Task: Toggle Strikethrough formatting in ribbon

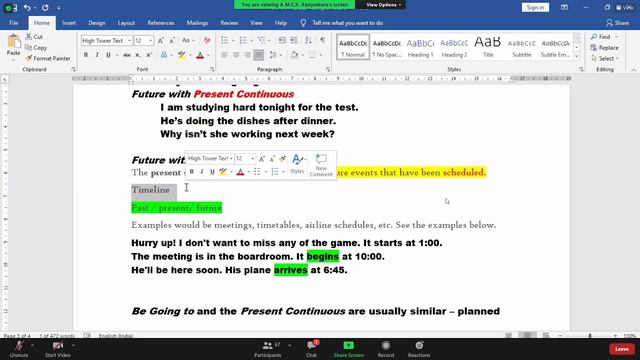Action: coord(127,55)
